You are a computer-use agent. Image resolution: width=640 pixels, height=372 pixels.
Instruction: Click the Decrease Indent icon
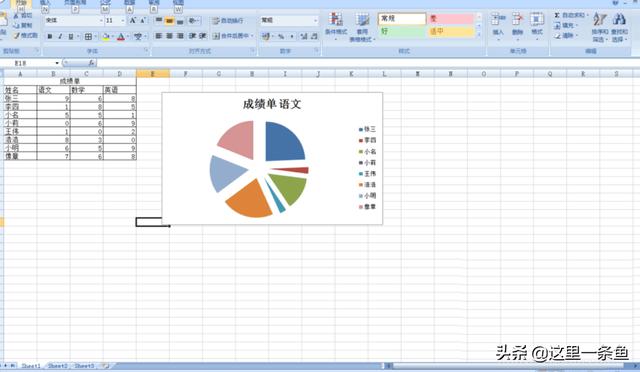[x=193, y=36]
